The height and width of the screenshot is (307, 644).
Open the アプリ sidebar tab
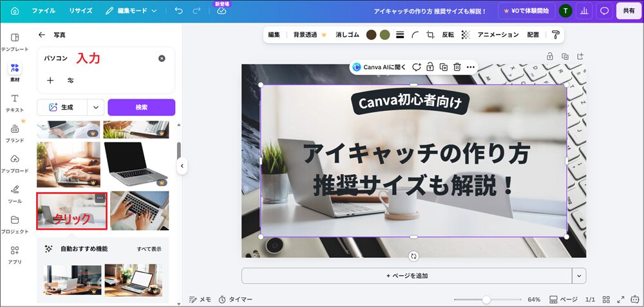point(15,255)
